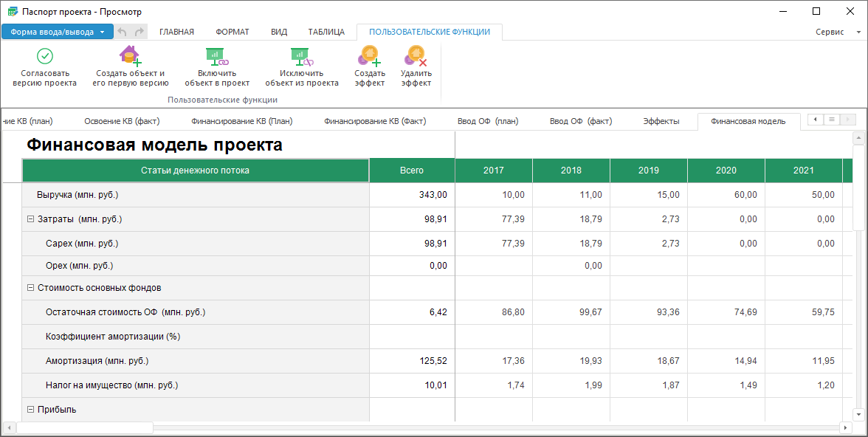Screen dimensions: 868x437
Task: Open the sheet tab list button
Action: pos(832,120)
